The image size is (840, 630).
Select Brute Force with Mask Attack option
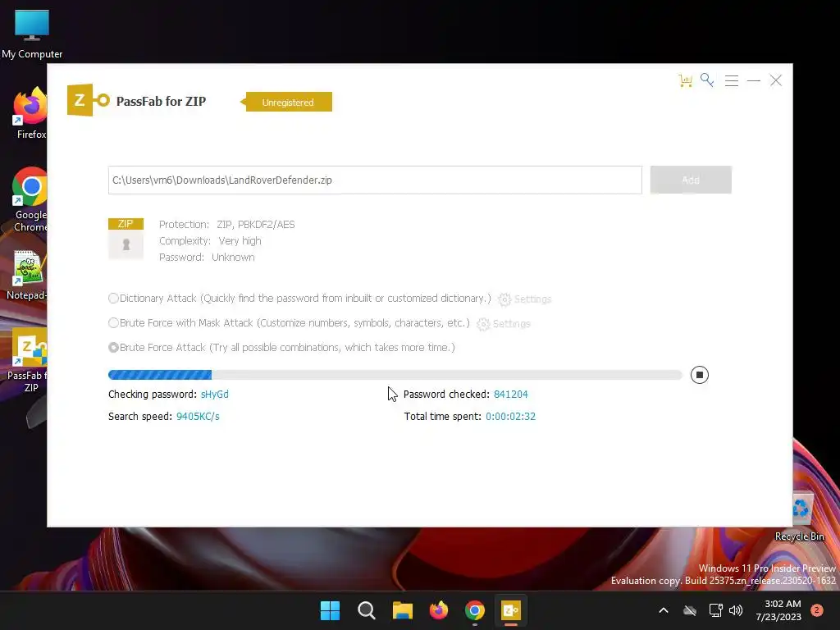tap(113, 323)
